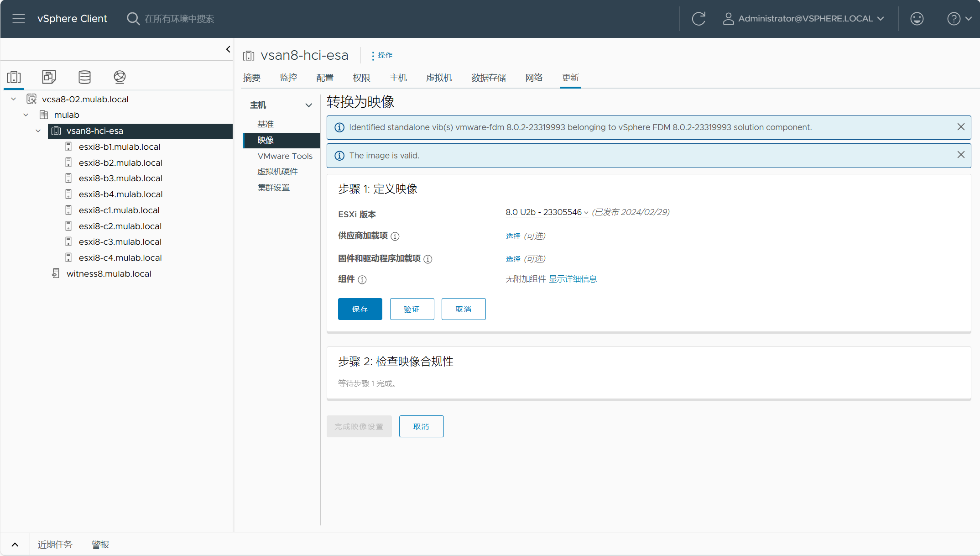Open the 网络 tab

pos(534,78)
